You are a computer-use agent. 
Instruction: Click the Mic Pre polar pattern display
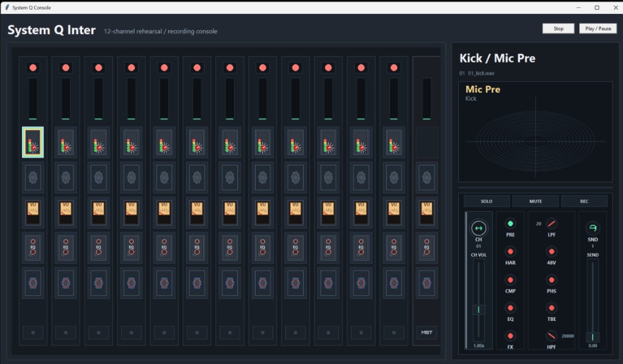(535, 132)
